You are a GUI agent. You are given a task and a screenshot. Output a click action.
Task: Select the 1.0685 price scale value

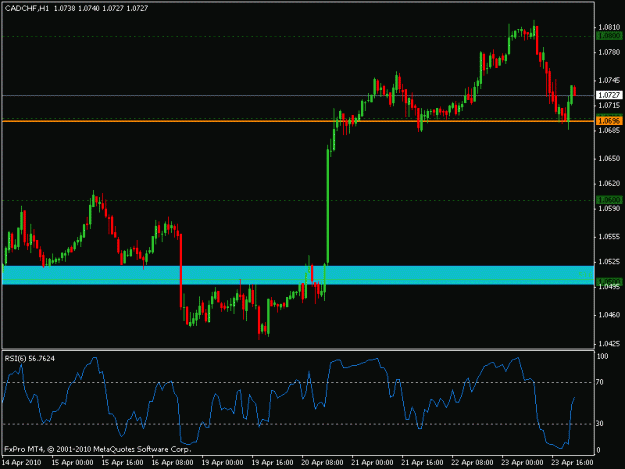pos(609,130)
